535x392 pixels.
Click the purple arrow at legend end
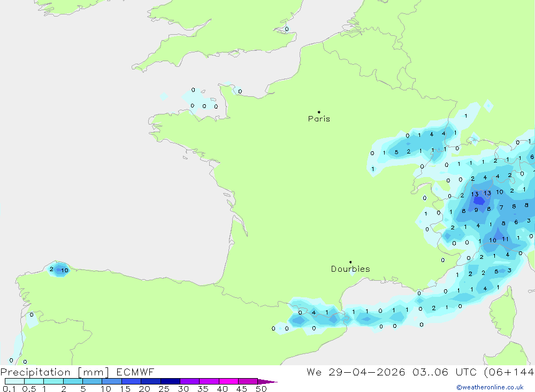pyautogui.click(x=267, y=381)
